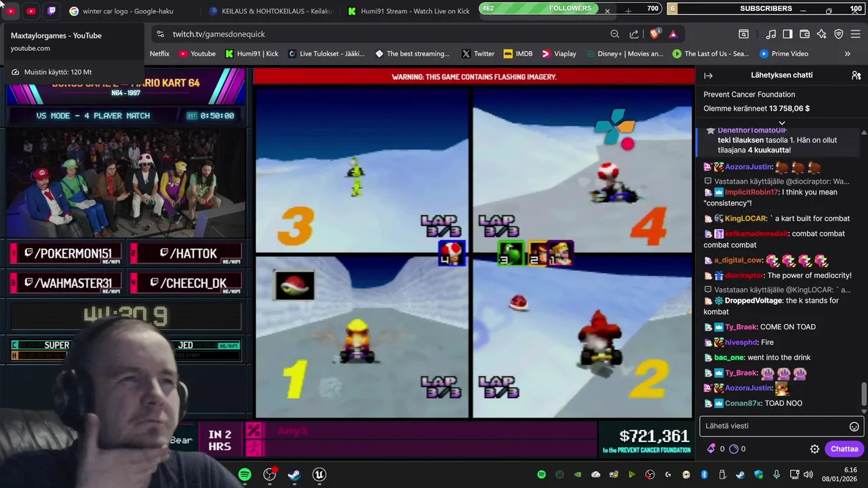Open the Live Tulokset bookmark
The height and width of the screenshot is (488, 868).
pyautogui.click(x=326, y=54)
